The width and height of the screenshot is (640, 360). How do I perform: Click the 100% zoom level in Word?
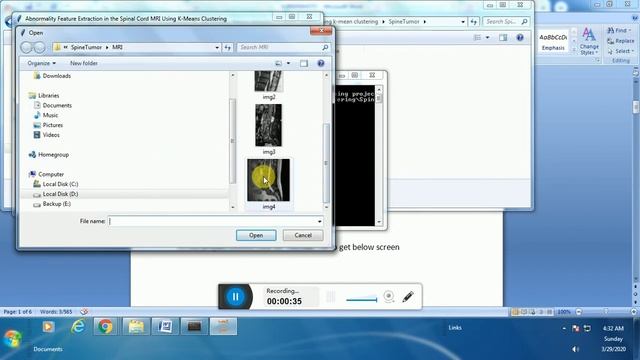(564, 312)
